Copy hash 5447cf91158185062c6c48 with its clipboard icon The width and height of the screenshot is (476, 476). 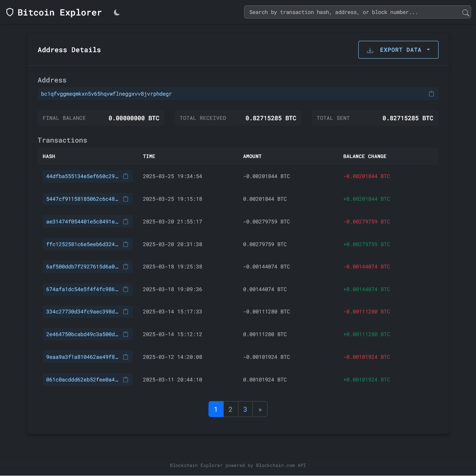[126, 199]
